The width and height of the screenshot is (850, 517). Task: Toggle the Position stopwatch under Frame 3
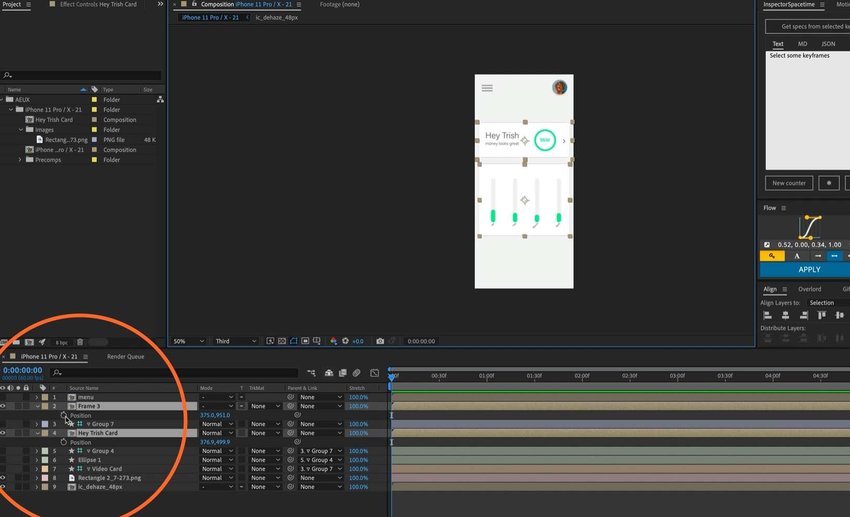[63, 415]
